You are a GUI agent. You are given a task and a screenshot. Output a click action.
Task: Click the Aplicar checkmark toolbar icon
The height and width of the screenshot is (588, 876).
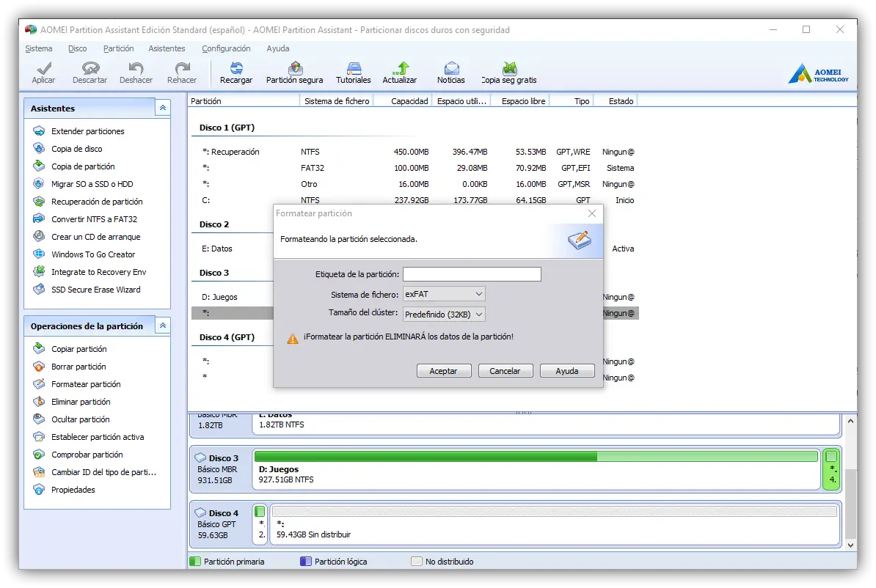tap(43, 72)
